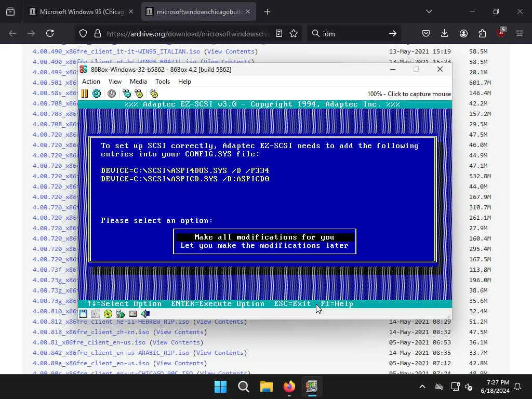Click the 532.8M file size
Viewport: 532px width, 399px height.
pyautogui.click(x=480, y=176)
